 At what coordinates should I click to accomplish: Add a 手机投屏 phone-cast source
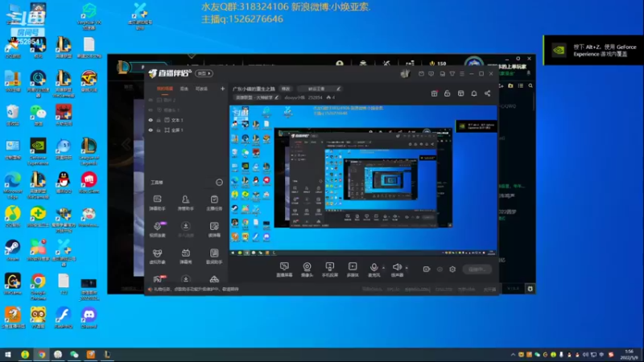coord(329,269)
